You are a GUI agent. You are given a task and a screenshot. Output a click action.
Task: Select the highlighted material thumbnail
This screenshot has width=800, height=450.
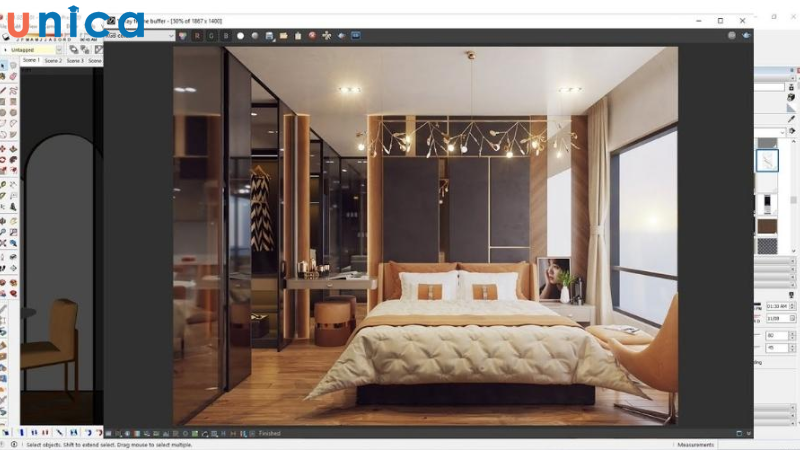[767, 160]
